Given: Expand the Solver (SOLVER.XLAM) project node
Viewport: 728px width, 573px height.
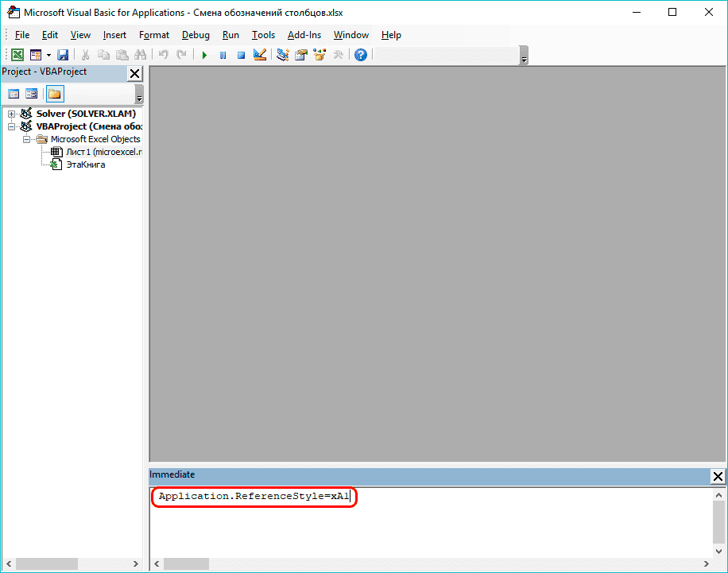Looking at the screenshot, I should point(10,114).
